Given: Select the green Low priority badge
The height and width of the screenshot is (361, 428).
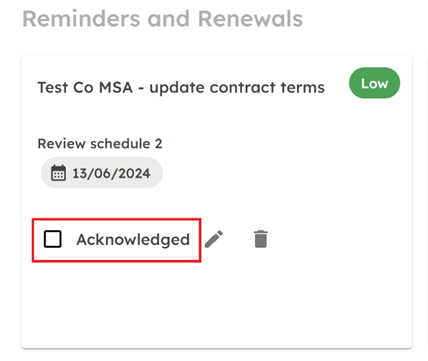Looking at the screenshot, I should (x=374, y=83).
